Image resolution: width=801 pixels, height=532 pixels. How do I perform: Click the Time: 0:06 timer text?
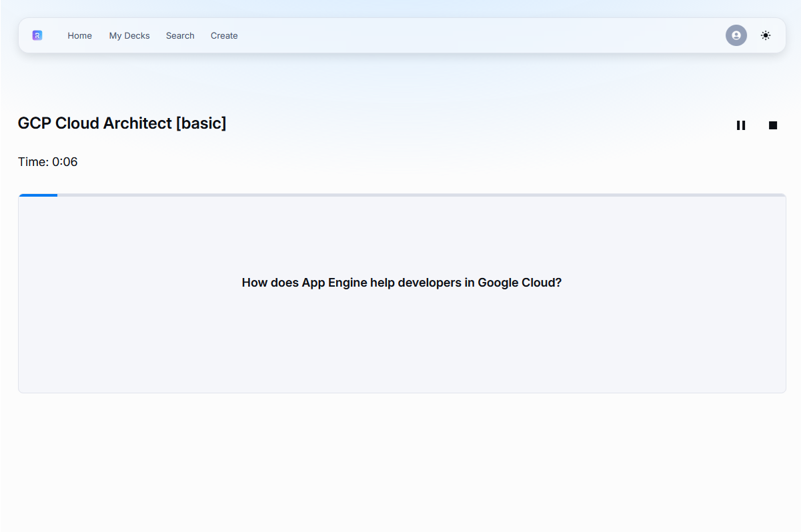[x=48, y=162]
